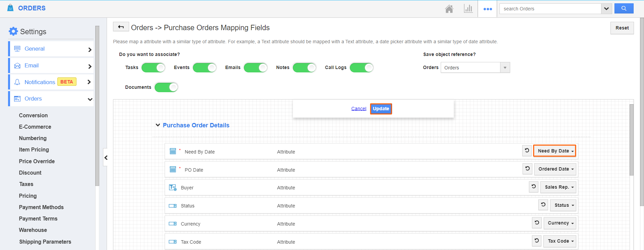The width and height of the screenshot is (644, 250).
Task: Open the more options three dots icon
Action: (x=488, y=9)
